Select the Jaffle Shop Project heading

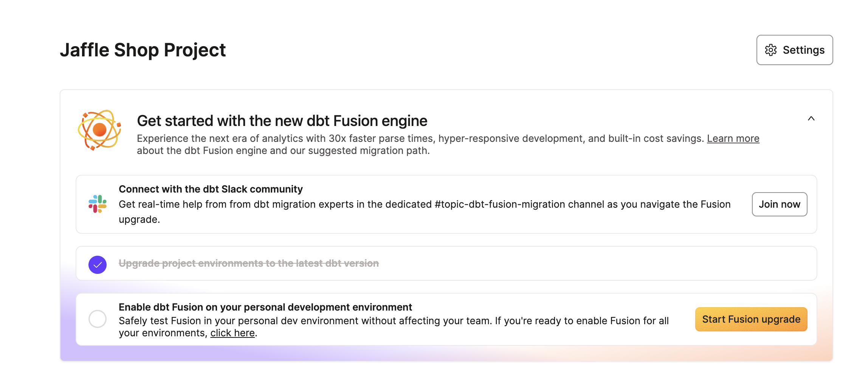(x=143, y=50)
